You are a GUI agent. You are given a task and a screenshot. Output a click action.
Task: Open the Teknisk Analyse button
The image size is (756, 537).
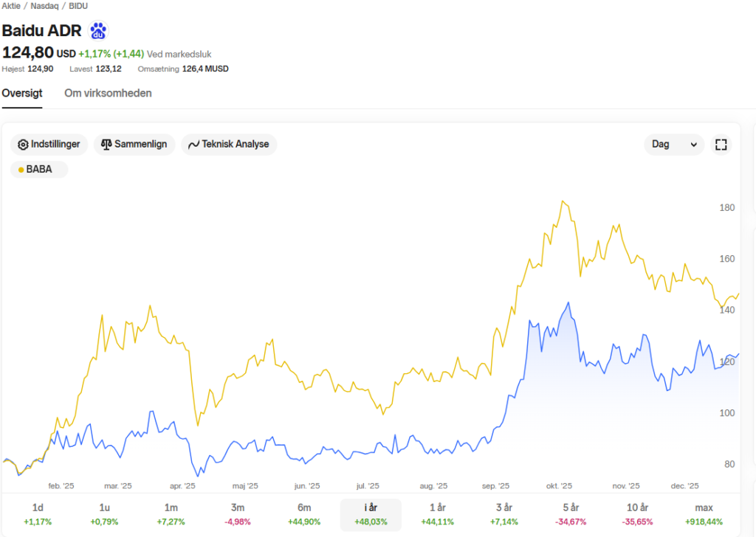(x=229, y=144)
